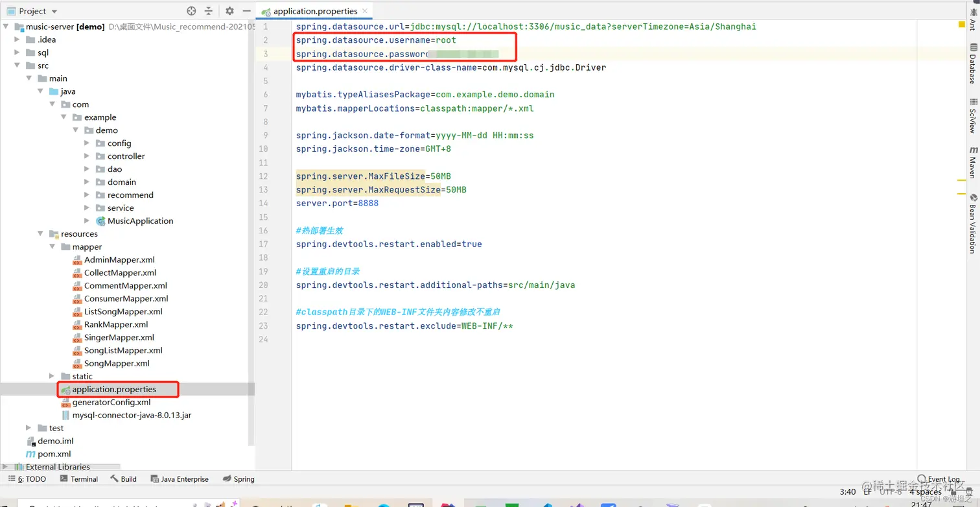The height and width of the screenshot is (507, 980).
Task: Expand the controller package
Action: click(x=87, y=156)
